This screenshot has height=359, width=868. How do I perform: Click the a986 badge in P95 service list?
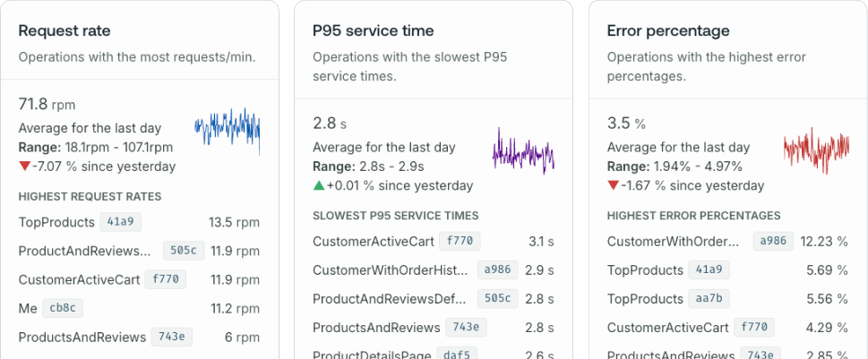pyautogui.click(x=497, y=269)
